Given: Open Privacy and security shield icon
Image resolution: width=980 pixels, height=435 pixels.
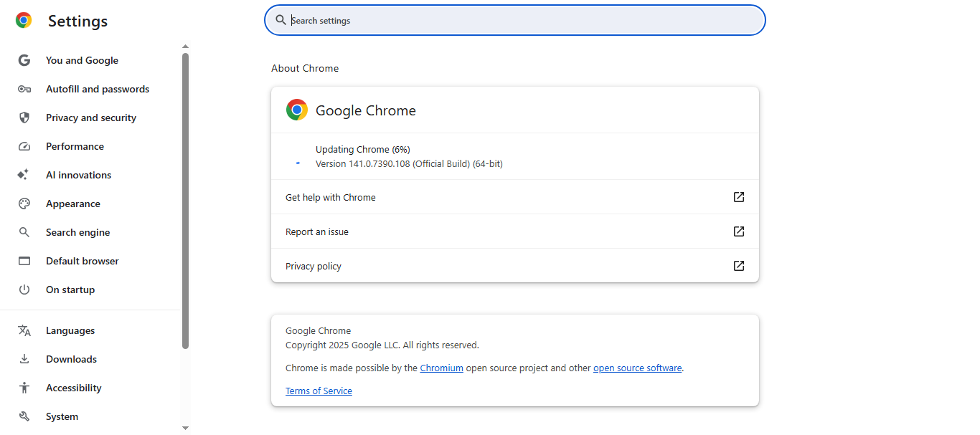Looking at the screenshot, I should coord(25,118).
